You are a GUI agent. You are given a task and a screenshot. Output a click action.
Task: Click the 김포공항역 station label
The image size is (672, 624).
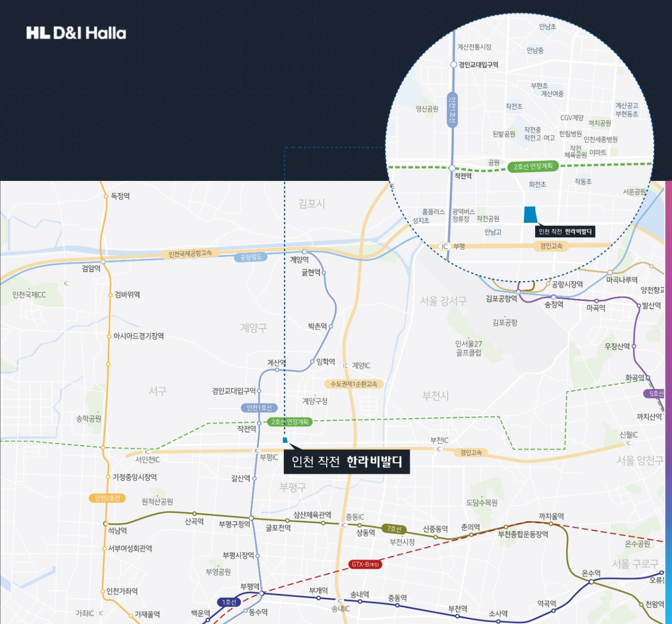tap(501, 298)
